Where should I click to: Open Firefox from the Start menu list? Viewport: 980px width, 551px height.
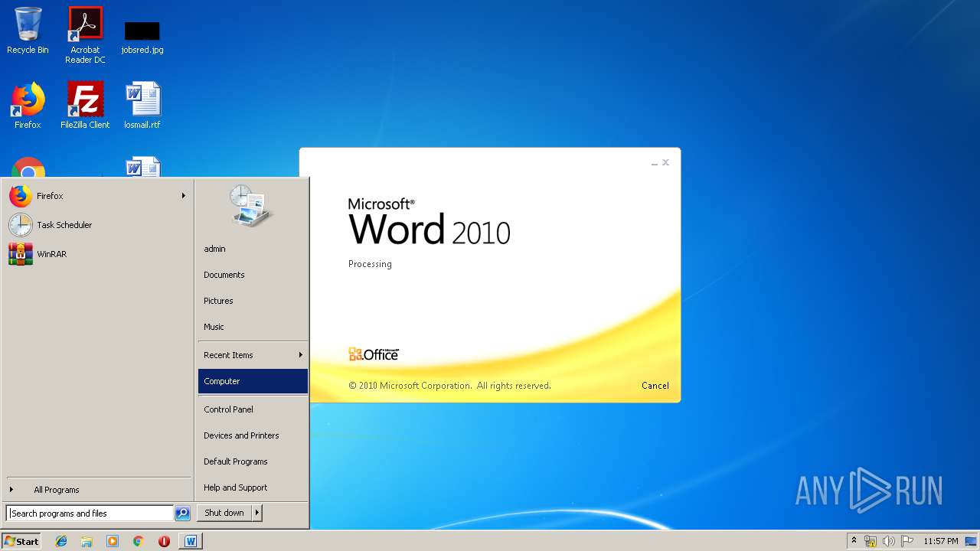pyautogui.click(x=97, y=196)
